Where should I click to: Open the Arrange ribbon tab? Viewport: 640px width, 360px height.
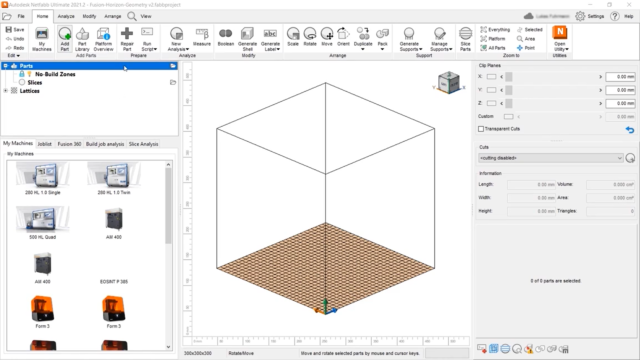113,16
